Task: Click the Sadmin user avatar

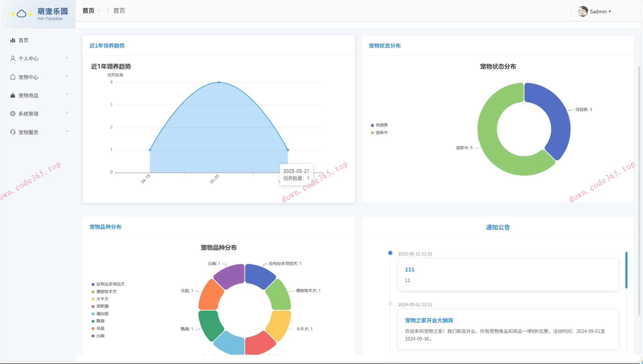Action: [583, 11]
